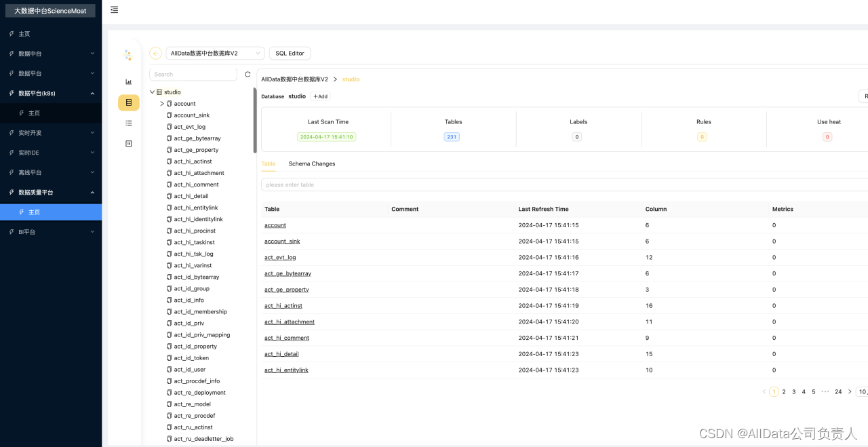
Task: Expand the 数据平台 sidebar menu
Action: point(51,73)
